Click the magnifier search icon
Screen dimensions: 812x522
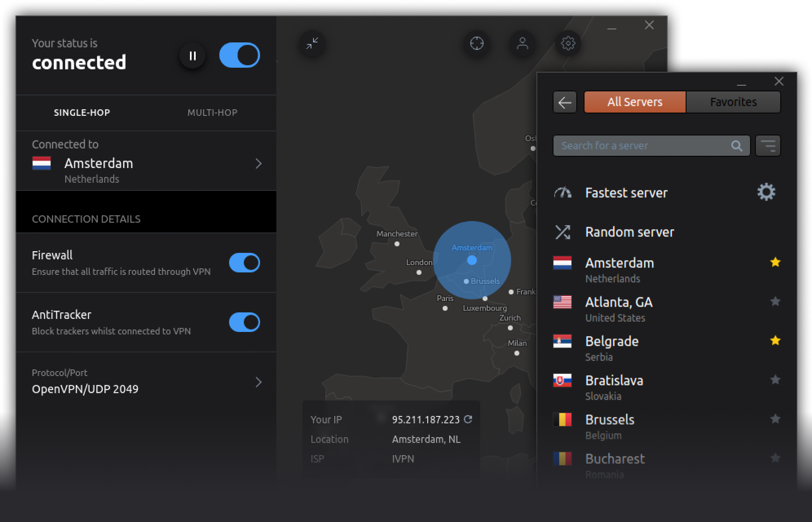(737, 146)
